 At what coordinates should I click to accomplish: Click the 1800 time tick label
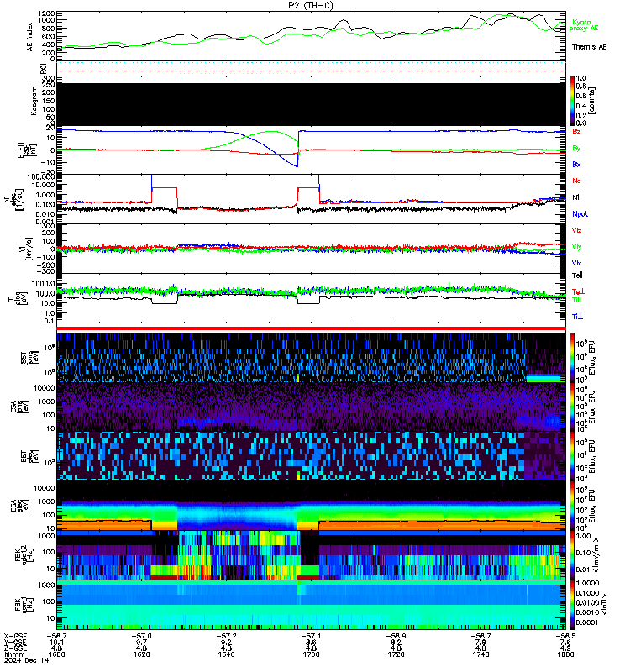565,654
